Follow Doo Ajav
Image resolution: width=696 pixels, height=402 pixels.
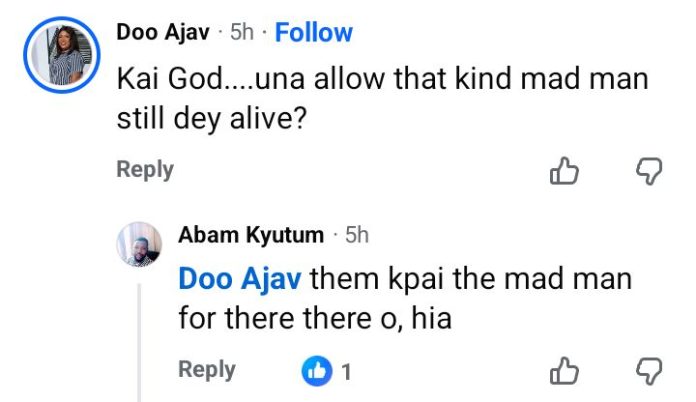(313, 32)
